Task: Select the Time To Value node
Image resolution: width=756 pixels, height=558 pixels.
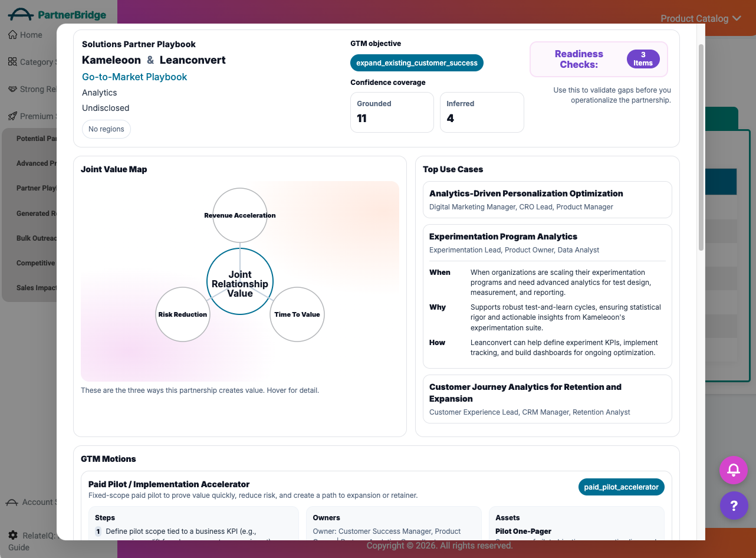Action: [297, 314]
